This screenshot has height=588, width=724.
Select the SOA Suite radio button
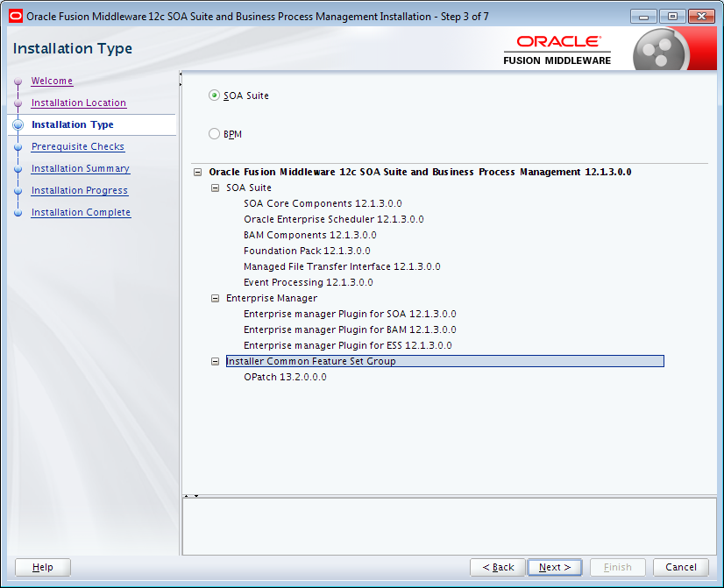(213, 96)
